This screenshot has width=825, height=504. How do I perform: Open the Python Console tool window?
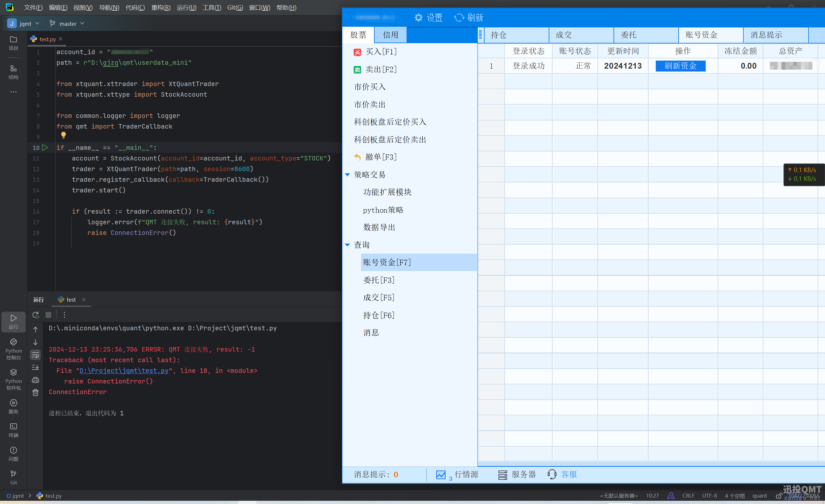pos(14,349)
